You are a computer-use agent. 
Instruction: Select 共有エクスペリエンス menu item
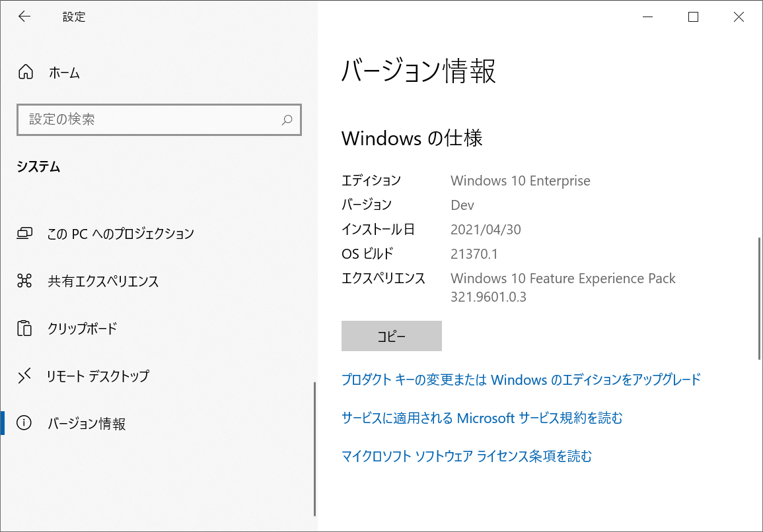[x=103, y=281]
